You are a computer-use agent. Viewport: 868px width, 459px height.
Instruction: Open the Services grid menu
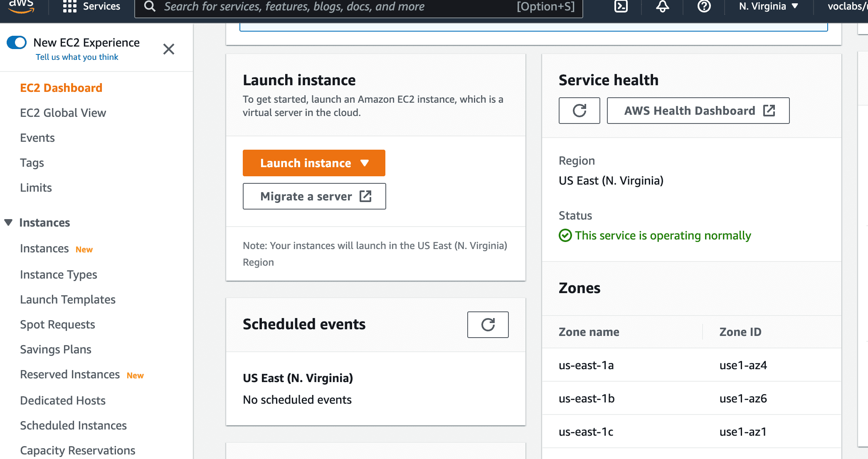[69, 6]
